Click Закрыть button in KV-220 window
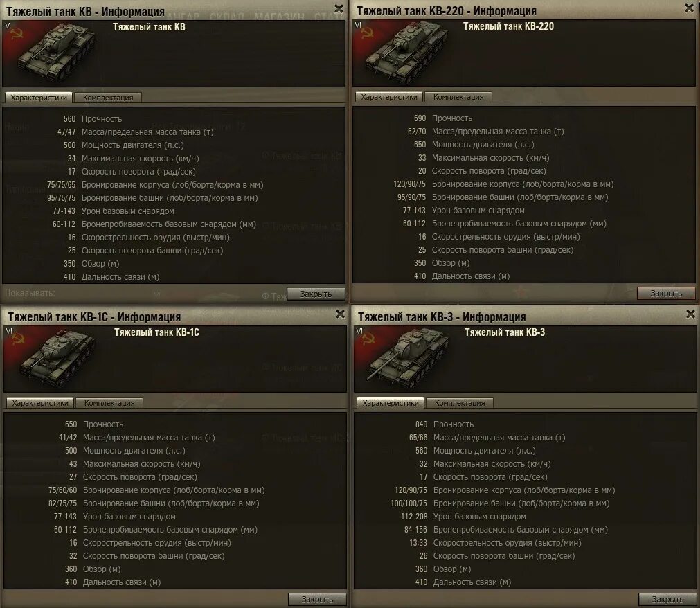The height and width of the screenshot is (608, 700). [x=666, y=294]
